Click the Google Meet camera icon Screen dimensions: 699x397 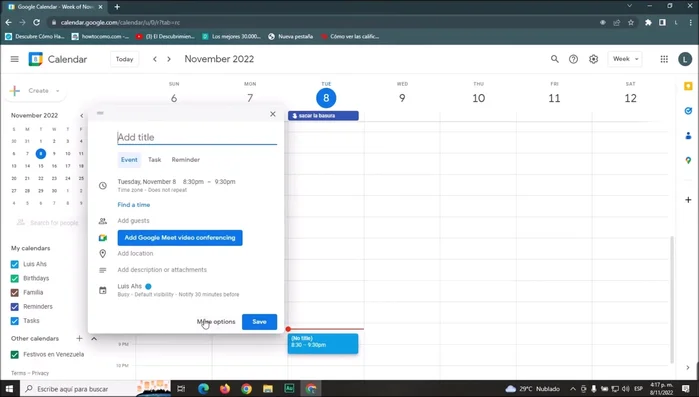point(103,238)
